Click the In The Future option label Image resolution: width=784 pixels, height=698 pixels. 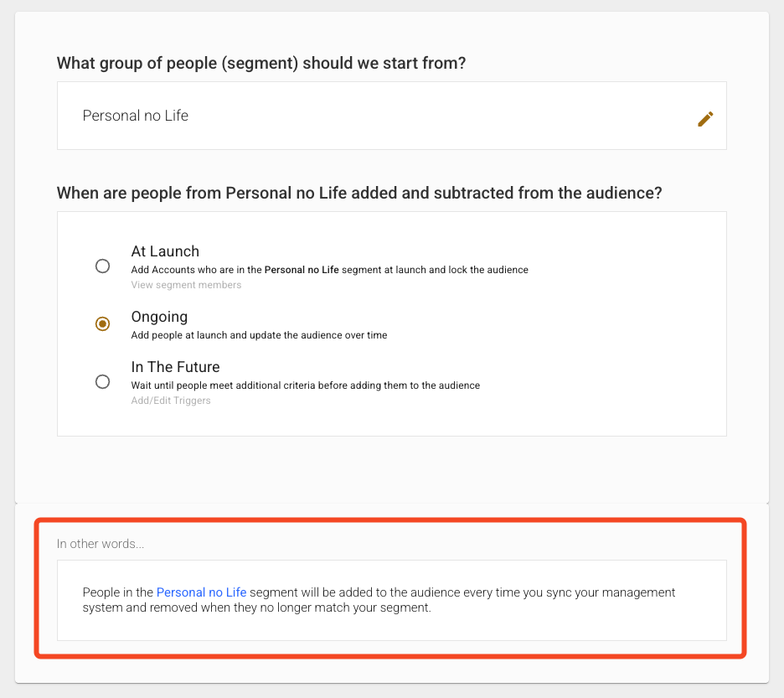pos(175,367)
